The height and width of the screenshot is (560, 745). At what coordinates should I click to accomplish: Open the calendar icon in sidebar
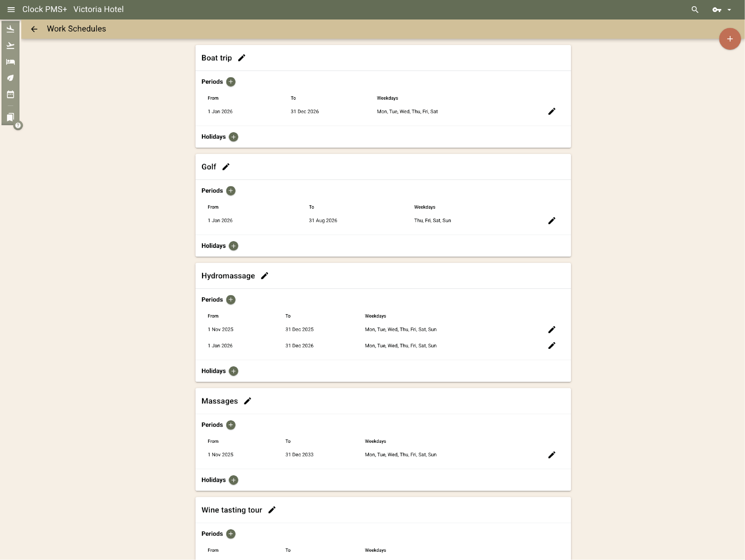[x=10, y=94]
